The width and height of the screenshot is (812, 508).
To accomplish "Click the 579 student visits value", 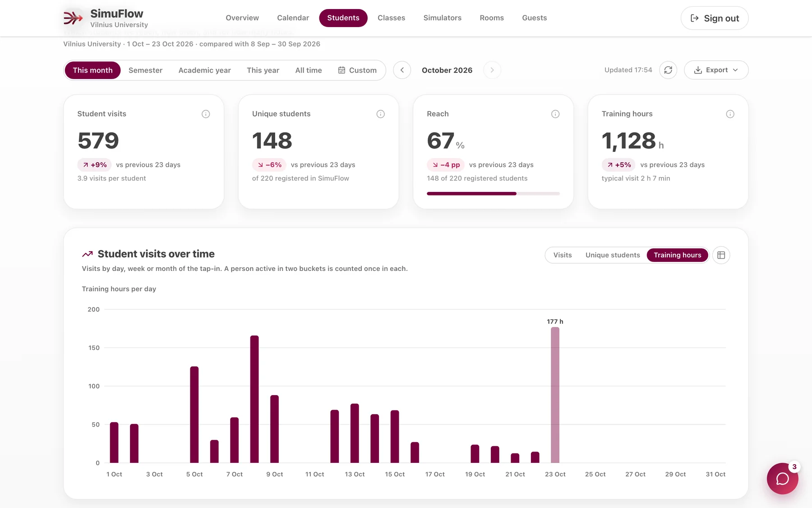I will tap(98, 140).
